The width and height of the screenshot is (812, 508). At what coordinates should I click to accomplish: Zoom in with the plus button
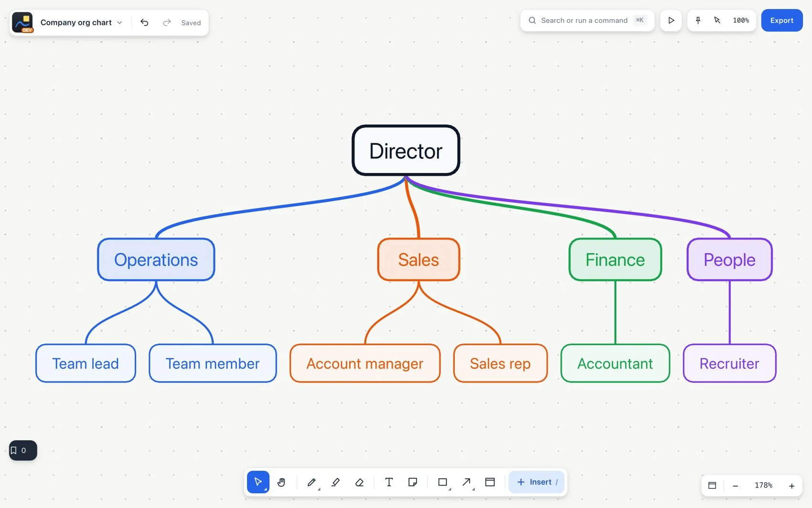tap(791, 486)
